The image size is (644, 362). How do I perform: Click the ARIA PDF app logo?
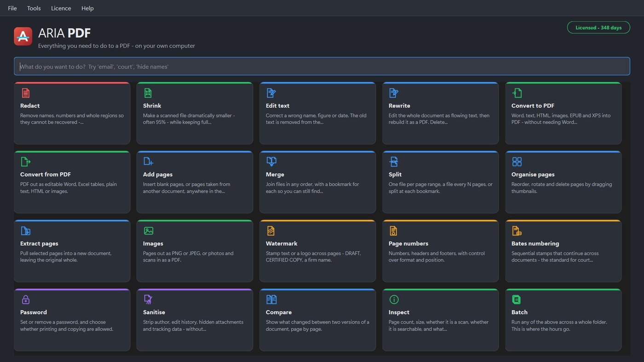point(23,36)
